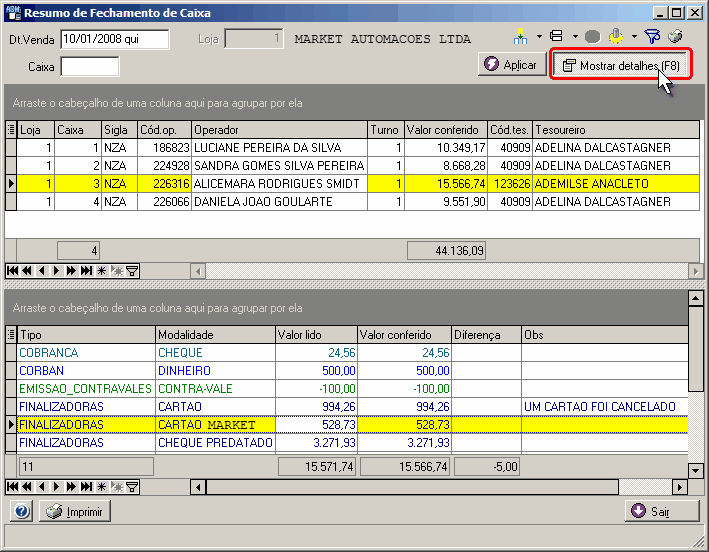Jump forward a page in operators grid navigator
The width and height of the screenshot is (709, 552).
tap(71, 271)
